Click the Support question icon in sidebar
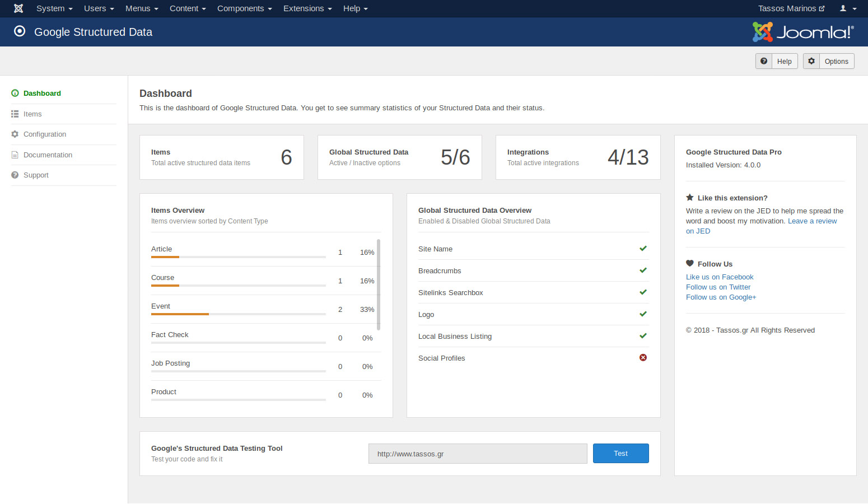The height and width of the screenshot is (504, 868). (15, 175)
